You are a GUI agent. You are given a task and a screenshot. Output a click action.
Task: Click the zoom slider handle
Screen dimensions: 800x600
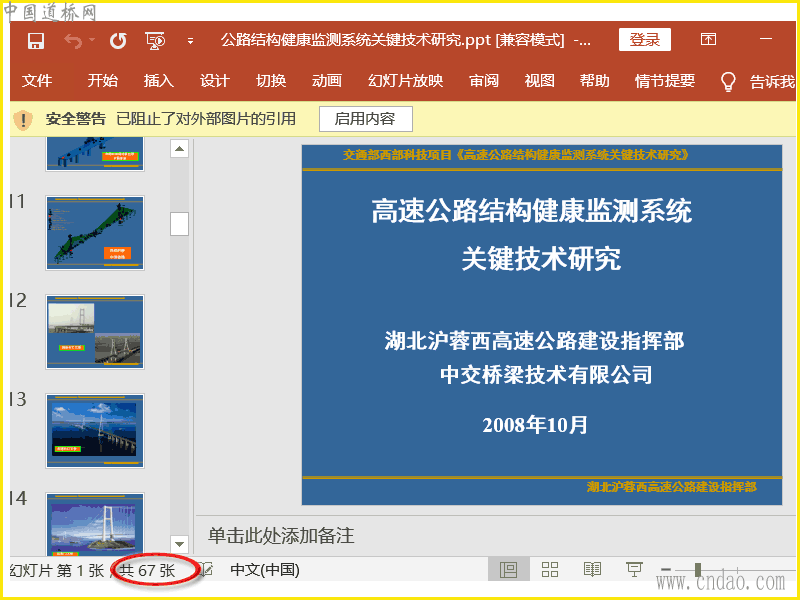(x=697, y=569)
